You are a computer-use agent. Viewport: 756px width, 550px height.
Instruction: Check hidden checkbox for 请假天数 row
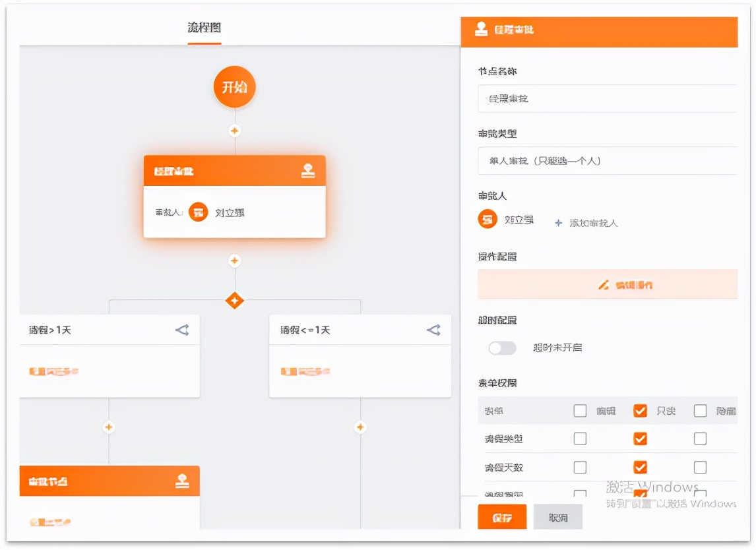pos(700,467)
